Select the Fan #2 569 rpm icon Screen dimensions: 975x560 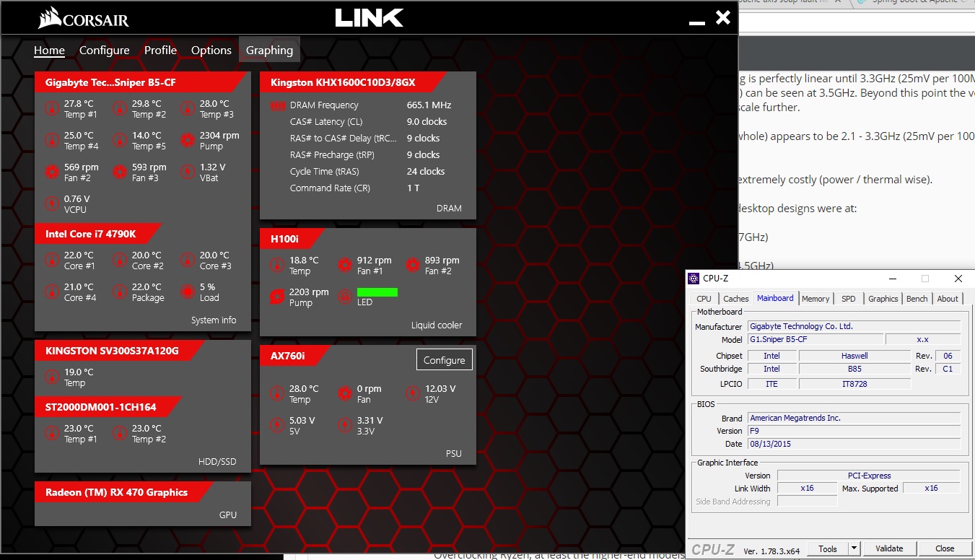(x=52, y=172)
